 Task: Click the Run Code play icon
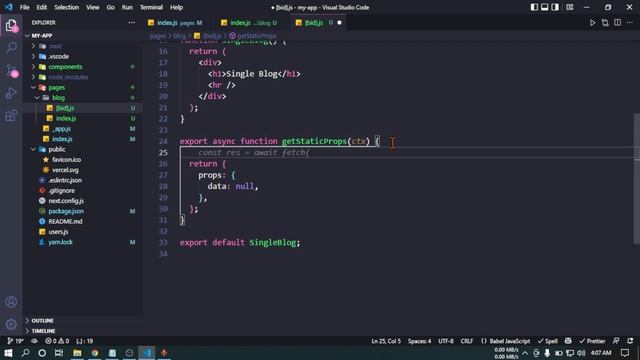coord(592,23)
